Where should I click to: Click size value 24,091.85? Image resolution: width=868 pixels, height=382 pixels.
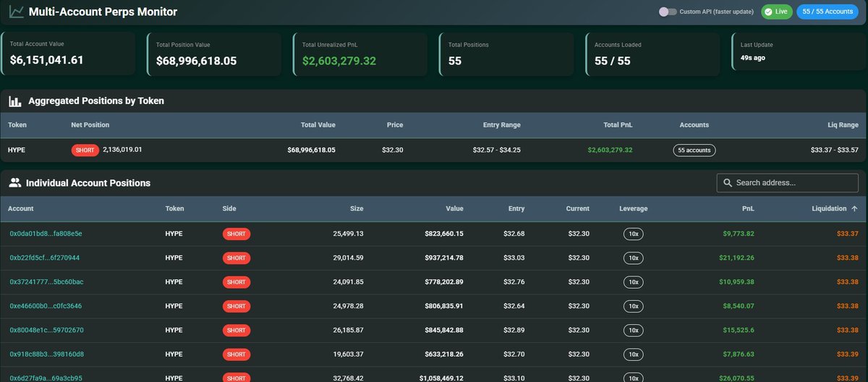pos(348,282)
